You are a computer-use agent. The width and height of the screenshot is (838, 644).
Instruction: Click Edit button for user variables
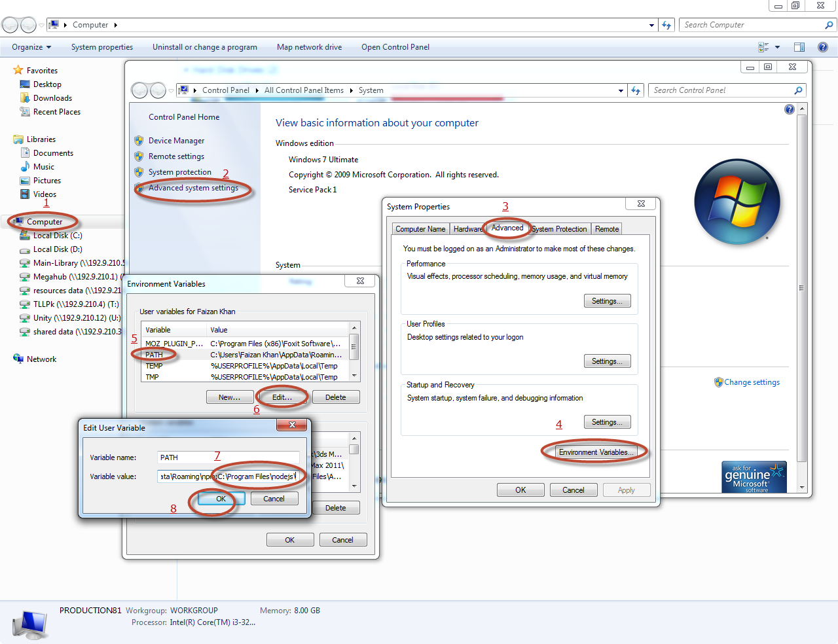(282, 397)
